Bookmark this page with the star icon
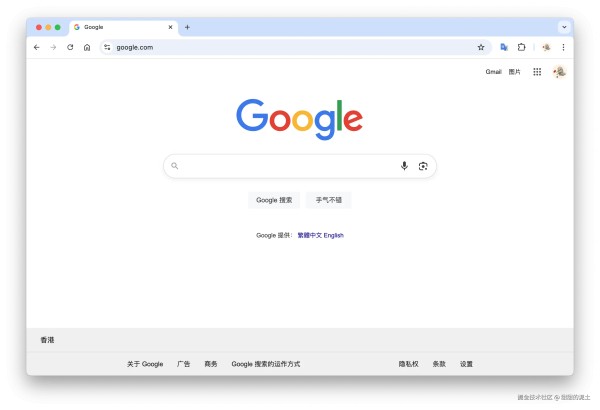Image resolution: width=600 pixels, height=410 pixels. click(481, 47)
